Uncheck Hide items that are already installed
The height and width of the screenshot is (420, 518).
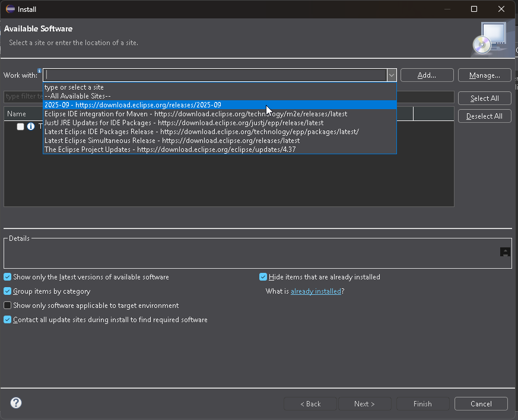pyautogui.click(x=263, y=276)
